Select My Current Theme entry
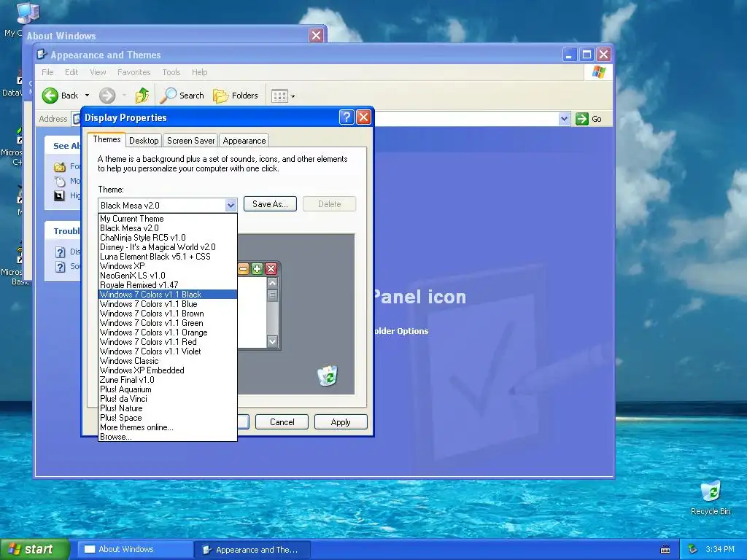Viewport: 747px width, 560px height. 167,219
